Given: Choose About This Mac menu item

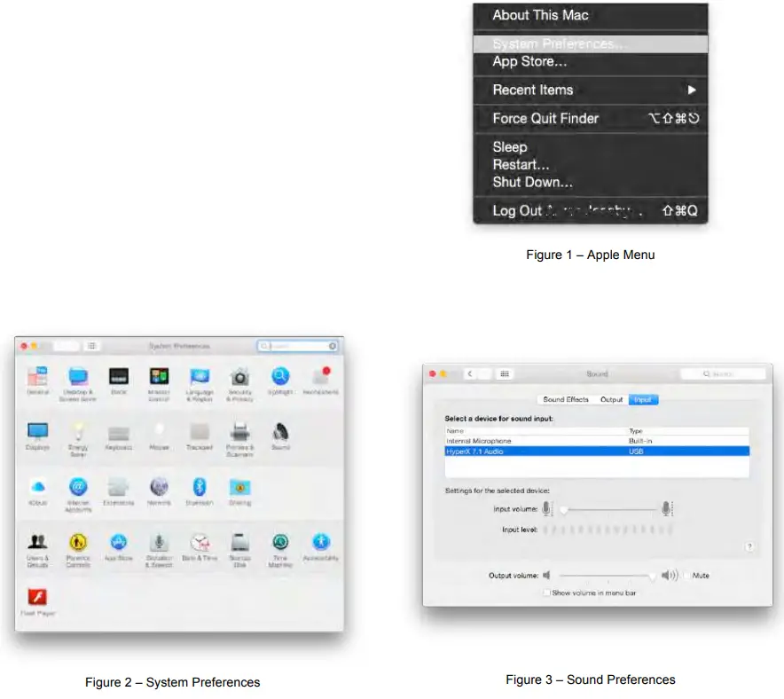Looking at the screenshot, I should tap(590, 15).
